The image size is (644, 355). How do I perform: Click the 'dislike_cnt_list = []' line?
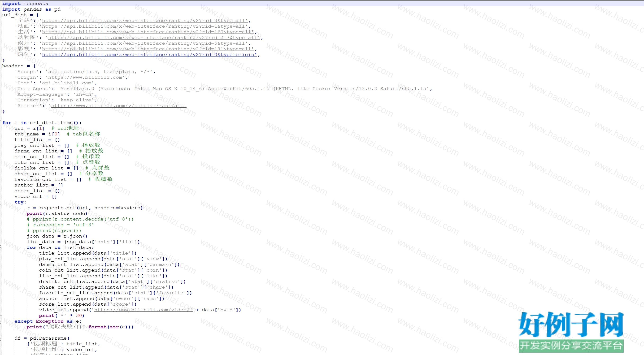coord(47,168)
